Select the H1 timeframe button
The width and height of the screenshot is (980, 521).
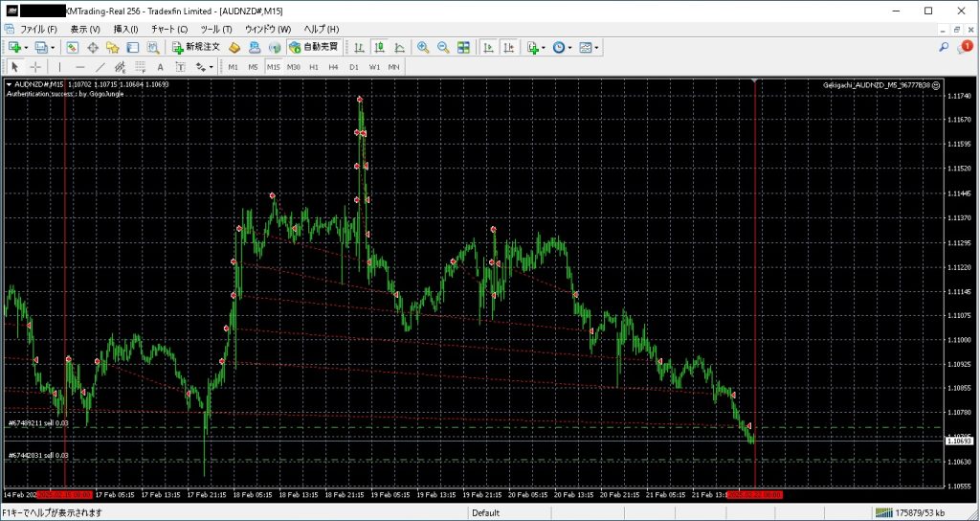313,67
